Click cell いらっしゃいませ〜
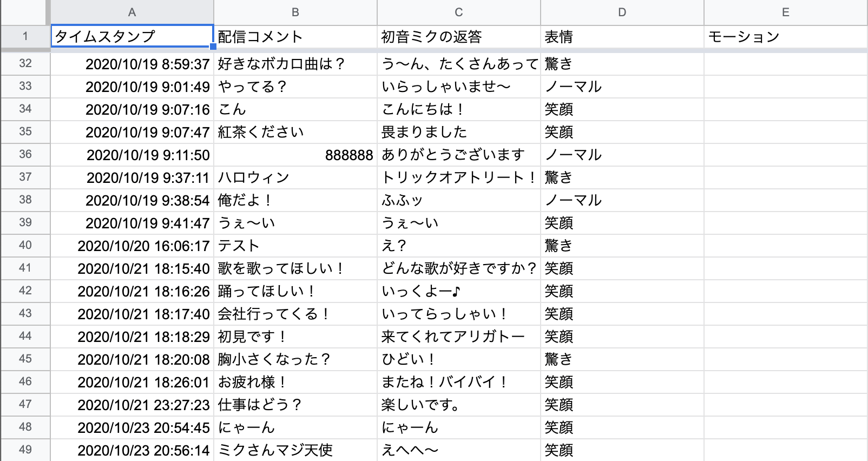The width and height of the screenshot is (868, 461). (459, 87)
